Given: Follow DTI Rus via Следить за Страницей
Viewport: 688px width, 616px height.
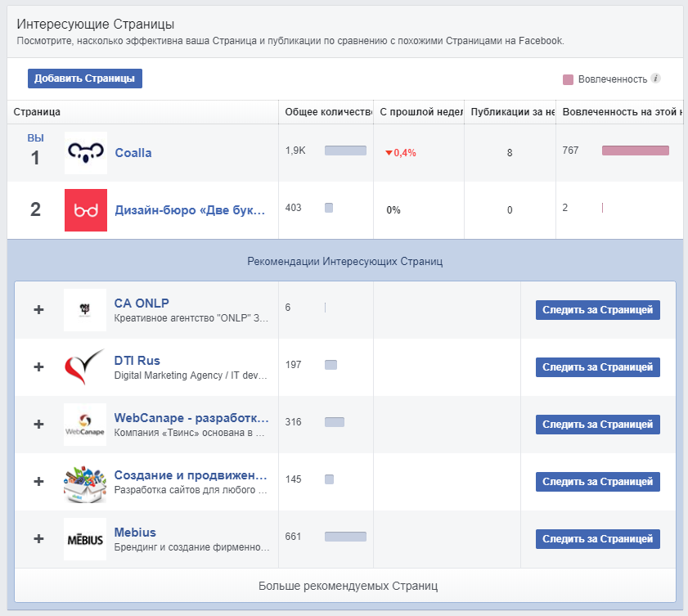Looking at the screenshot, I should [x=598, y=367].
